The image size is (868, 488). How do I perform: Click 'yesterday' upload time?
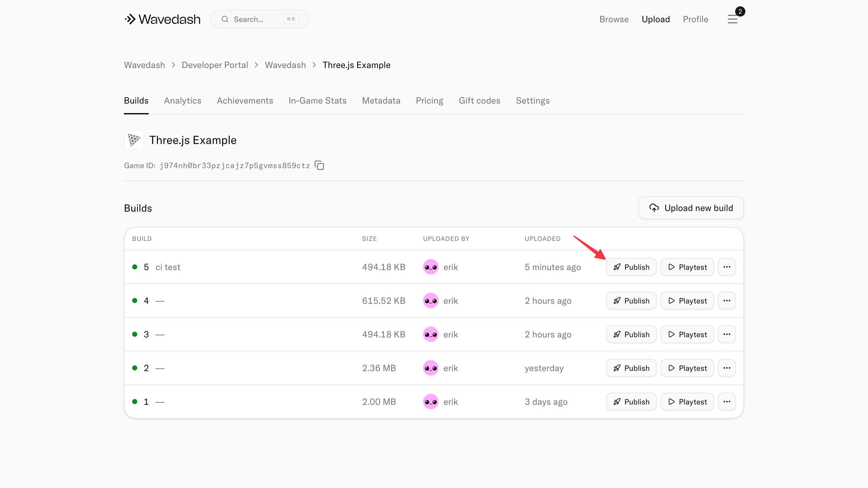(544, 368)
